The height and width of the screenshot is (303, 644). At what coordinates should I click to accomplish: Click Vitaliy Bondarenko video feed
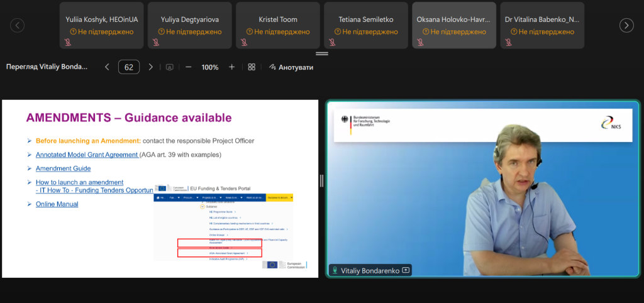click(483, 189)
